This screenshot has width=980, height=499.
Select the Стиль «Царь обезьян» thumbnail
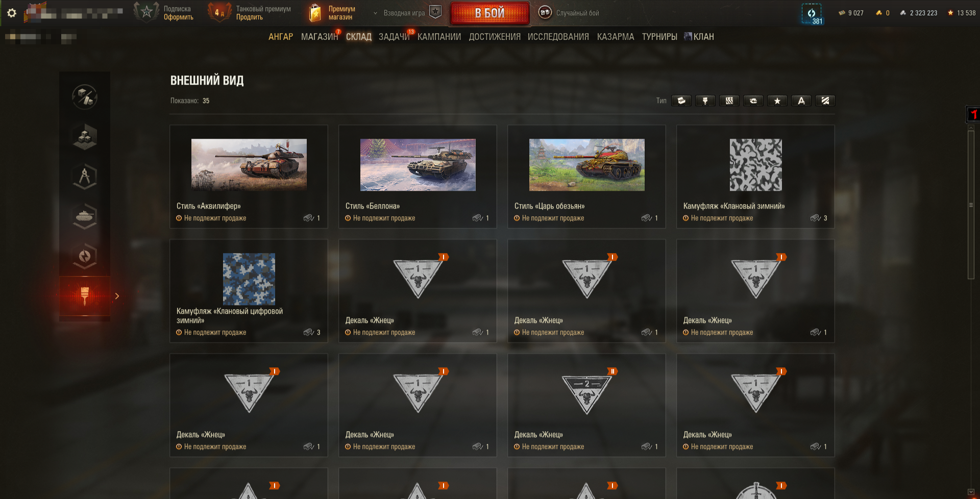point(587,165)
